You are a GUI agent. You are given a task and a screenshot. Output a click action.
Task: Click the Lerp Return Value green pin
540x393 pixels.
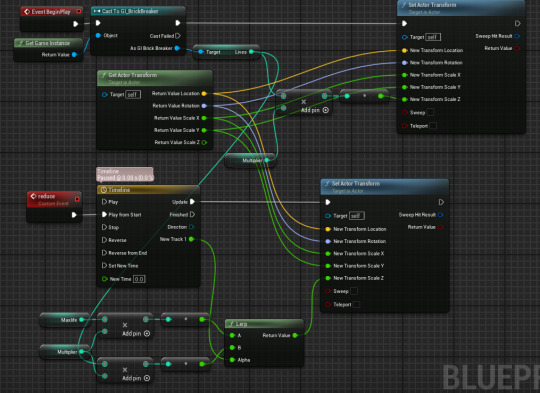(x=295, y=335)
